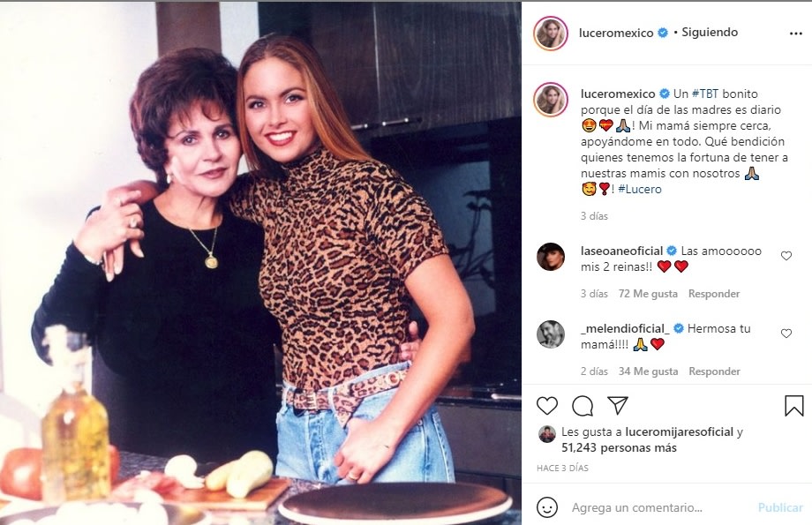
Task: Open emoji picker smiley icon
Action: tap(547, 507)
